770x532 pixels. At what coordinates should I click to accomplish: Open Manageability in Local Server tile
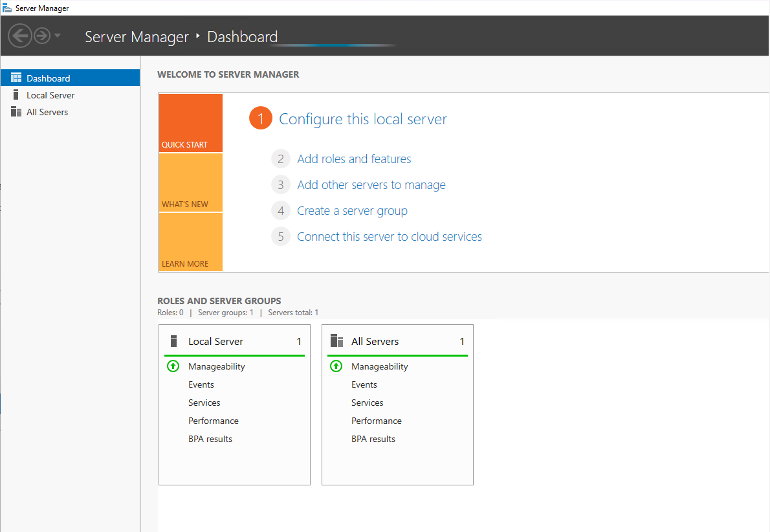[x=217, y=366]
